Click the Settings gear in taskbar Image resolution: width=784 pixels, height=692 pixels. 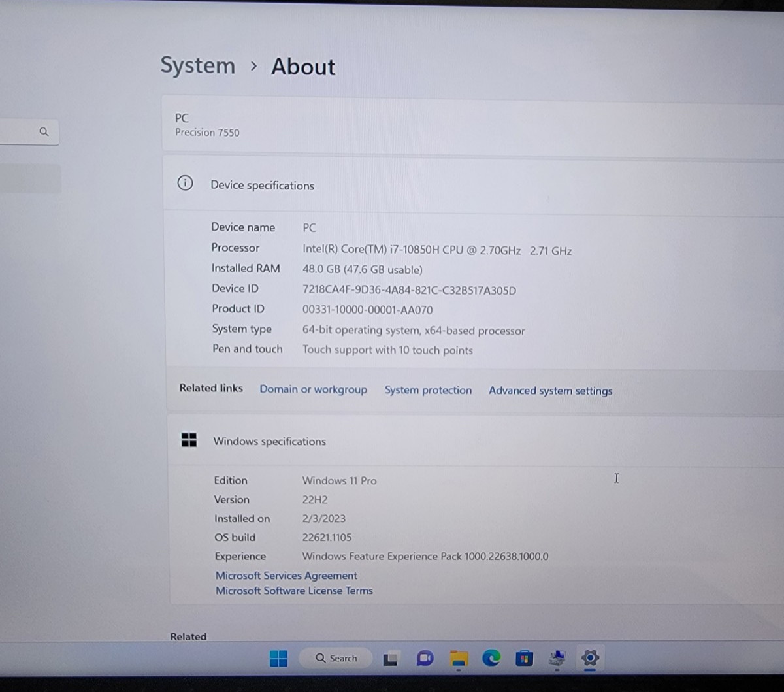590,658
